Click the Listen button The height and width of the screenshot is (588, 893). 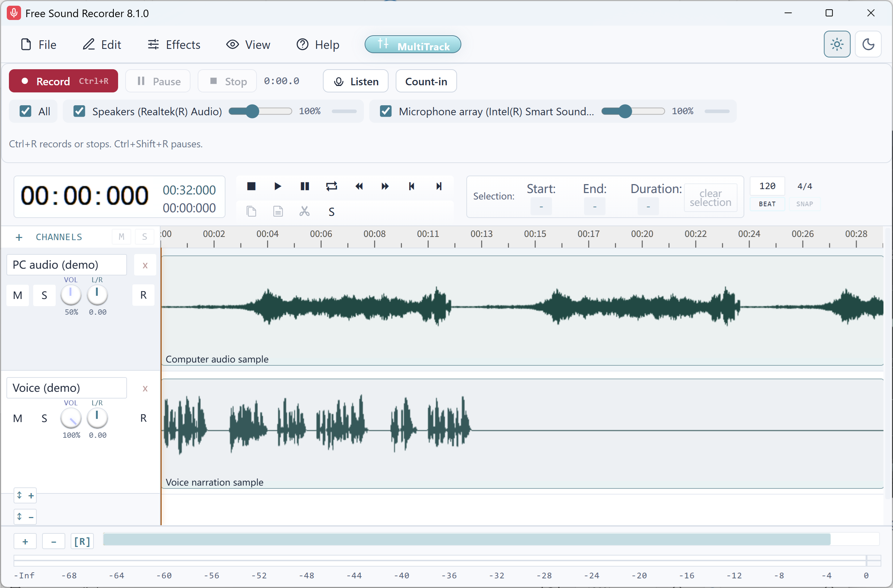tap(356, 81)
